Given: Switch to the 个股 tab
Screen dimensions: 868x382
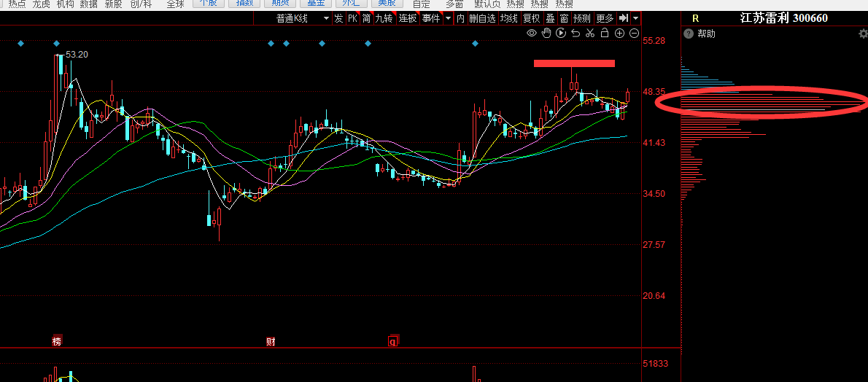Looking at the screenshot, I should pos(208,4).
